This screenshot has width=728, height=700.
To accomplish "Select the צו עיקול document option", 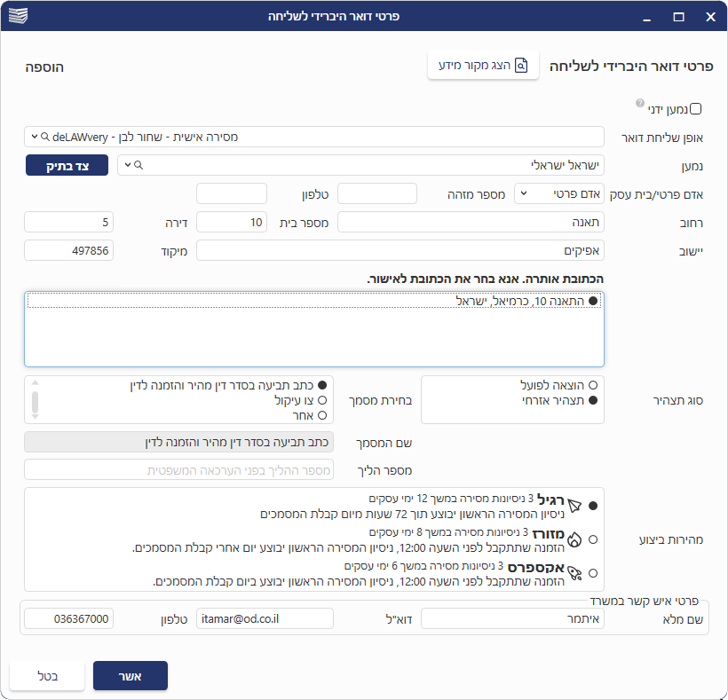I will pos(322,400).
